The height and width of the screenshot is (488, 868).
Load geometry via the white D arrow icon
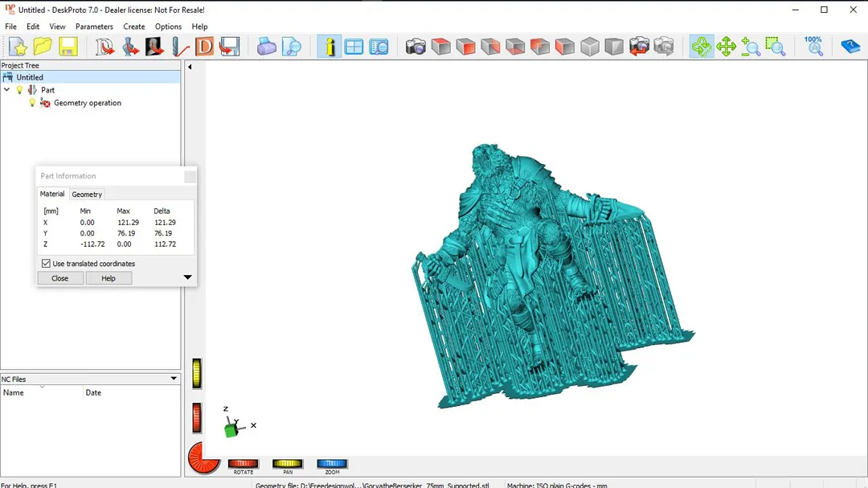[104, 47]
